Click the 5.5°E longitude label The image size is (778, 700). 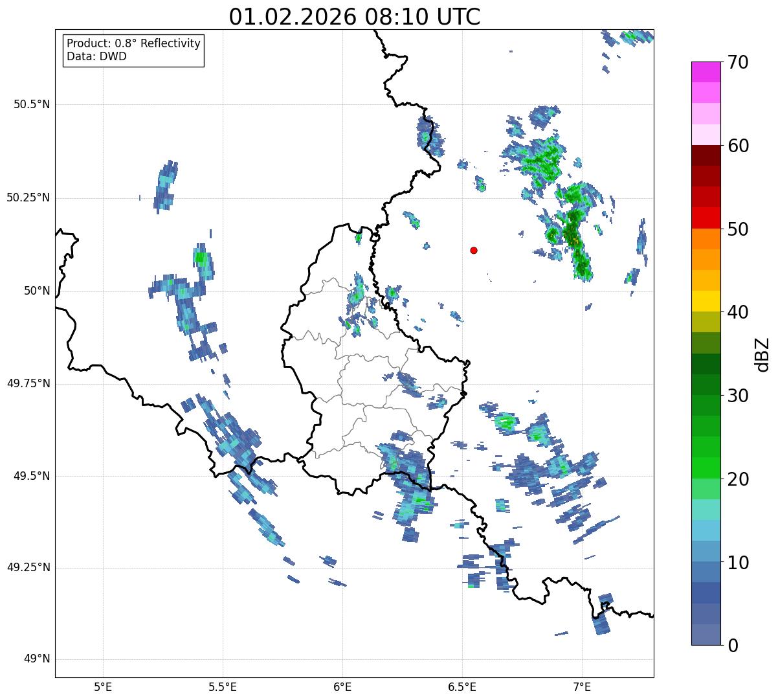[223, 687]
